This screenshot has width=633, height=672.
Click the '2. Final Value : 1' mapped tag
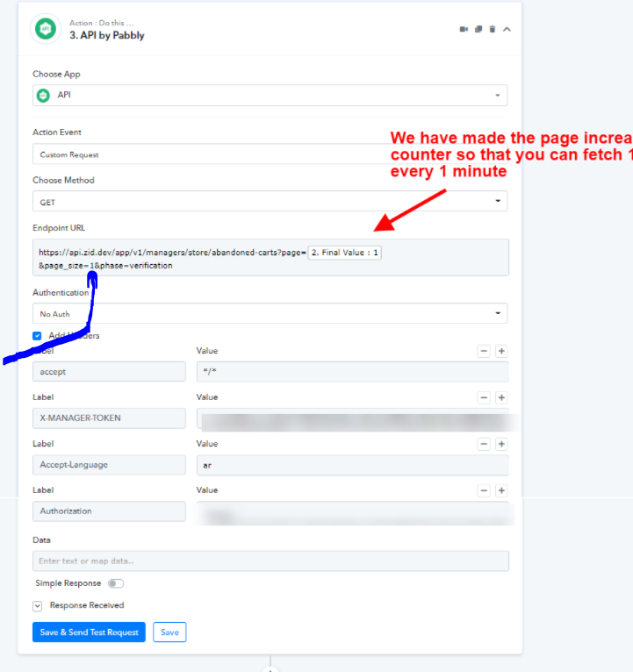click(345, 253)
